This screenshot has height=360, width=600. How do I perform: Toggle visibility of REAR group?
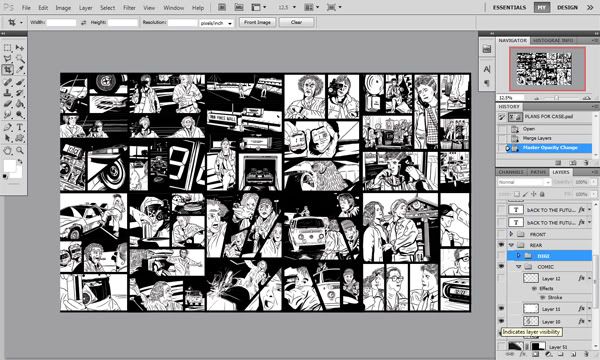tap(501, 245)
